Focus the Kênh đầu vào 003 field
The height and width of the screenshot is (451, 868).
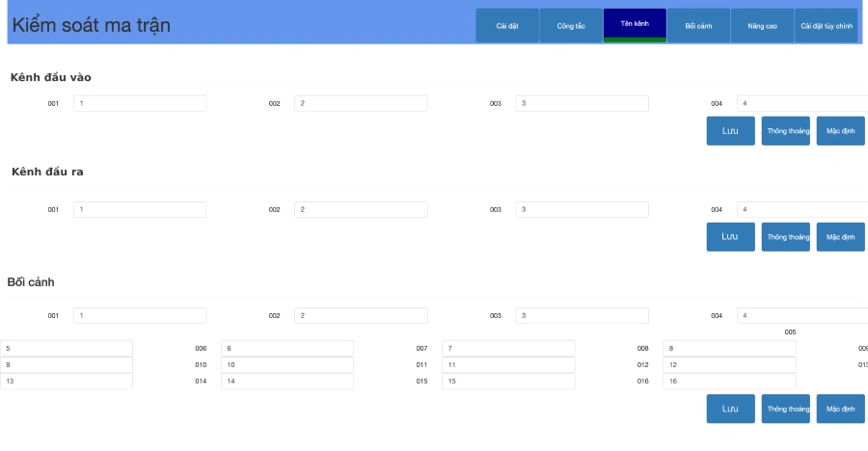(x=582, y=103)
